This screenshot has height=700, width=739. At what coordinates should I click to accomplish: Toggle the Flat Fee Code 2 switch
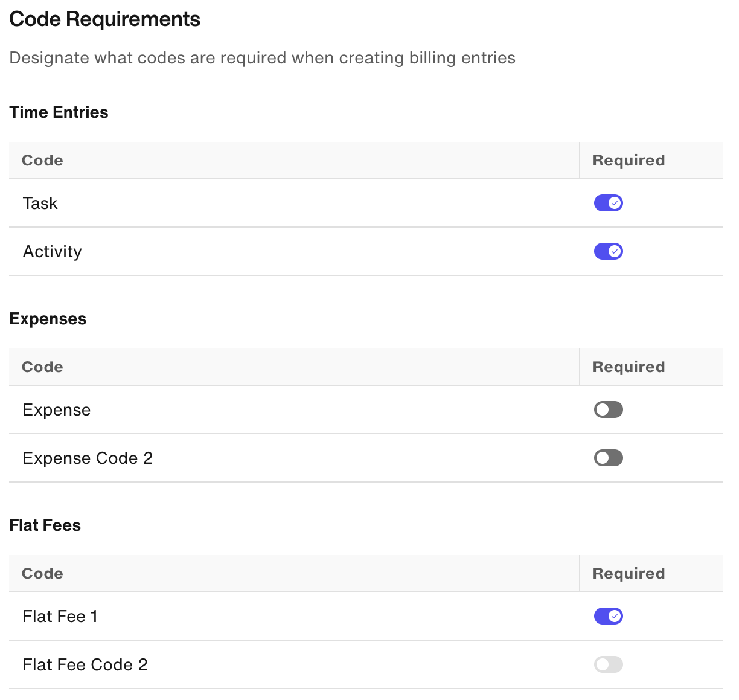coord(608,664)
